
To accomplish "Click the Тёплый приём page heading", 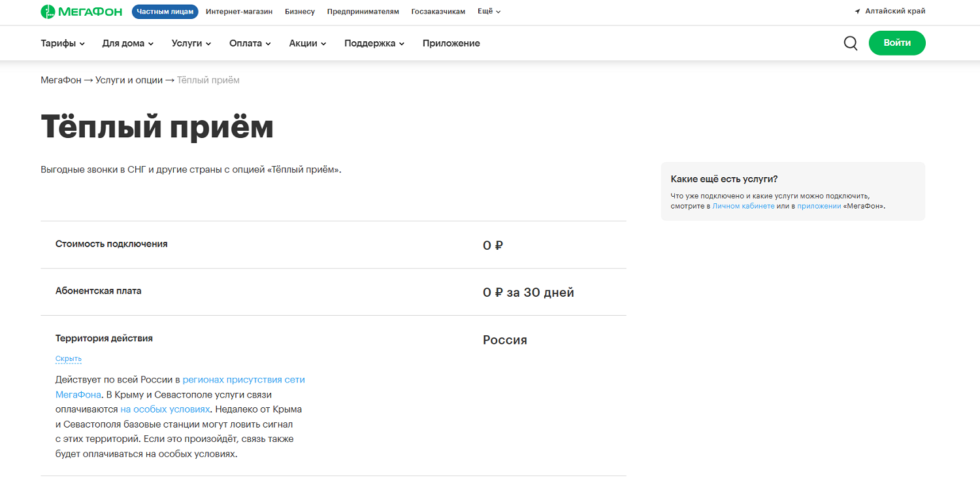I will point(157,126).
